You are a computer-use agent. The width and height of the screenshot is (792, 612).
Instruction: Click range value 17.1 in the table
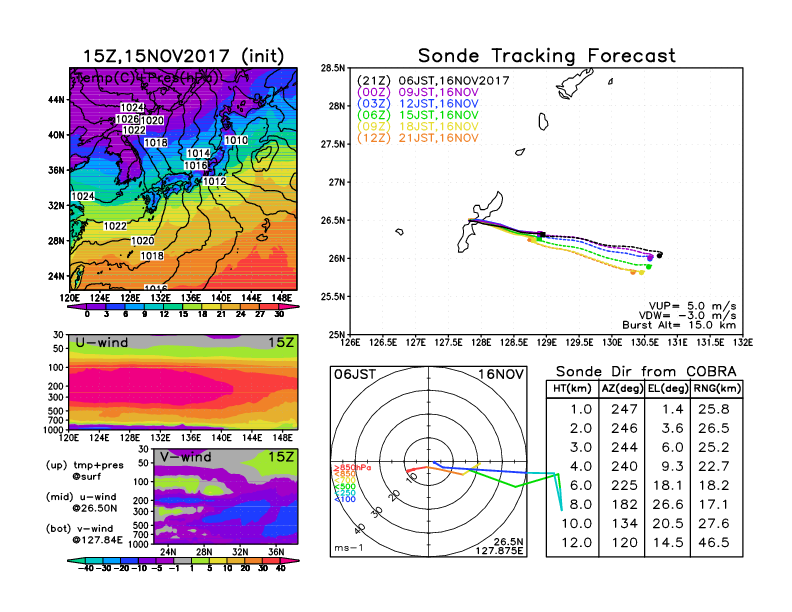[714, 504]
